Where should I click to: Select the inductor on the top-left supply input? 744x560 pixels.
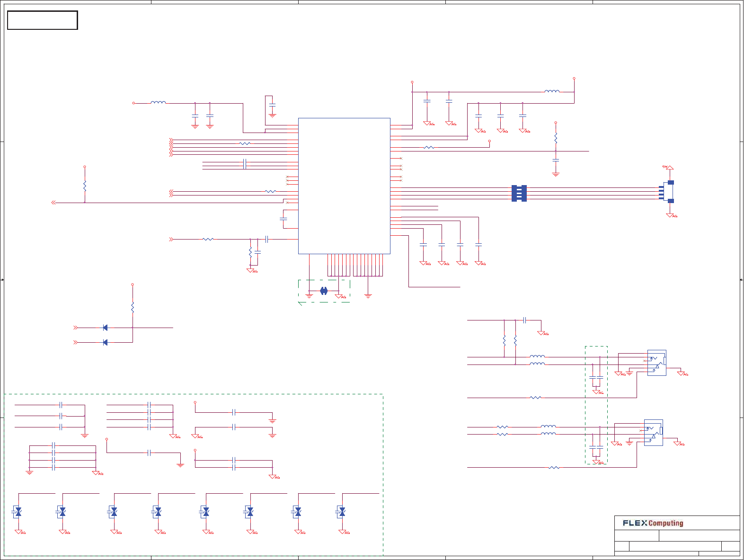pyautogui.click(x=158, y=102)
